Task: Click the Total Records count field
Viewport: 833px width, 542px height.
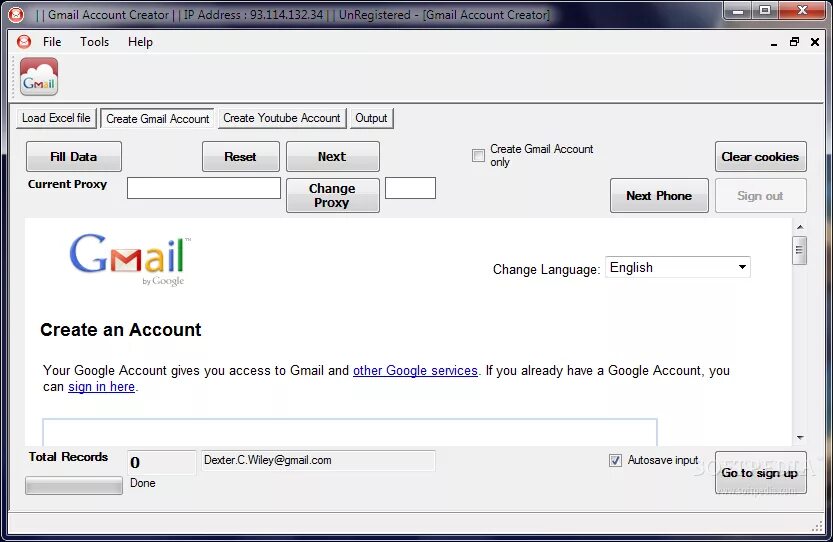Action: tap(162, 462)
